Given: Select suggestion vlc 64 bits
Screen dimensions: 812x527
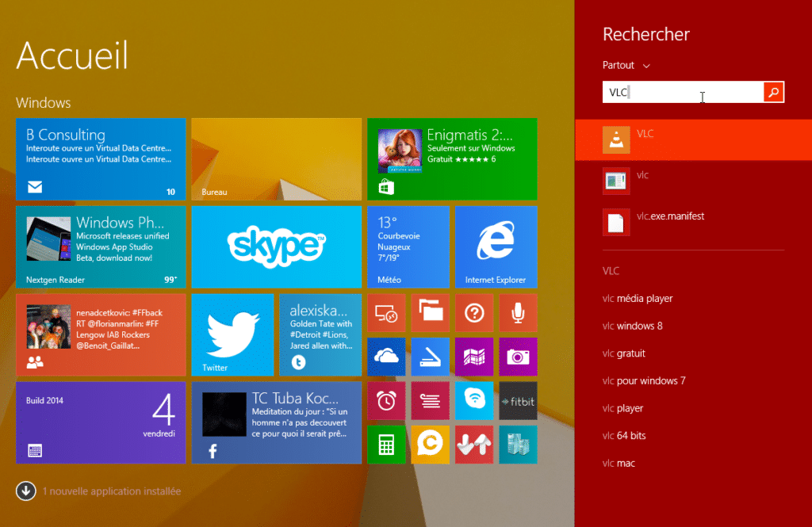Looking at the screenshot, I should (x=624, y=436).
